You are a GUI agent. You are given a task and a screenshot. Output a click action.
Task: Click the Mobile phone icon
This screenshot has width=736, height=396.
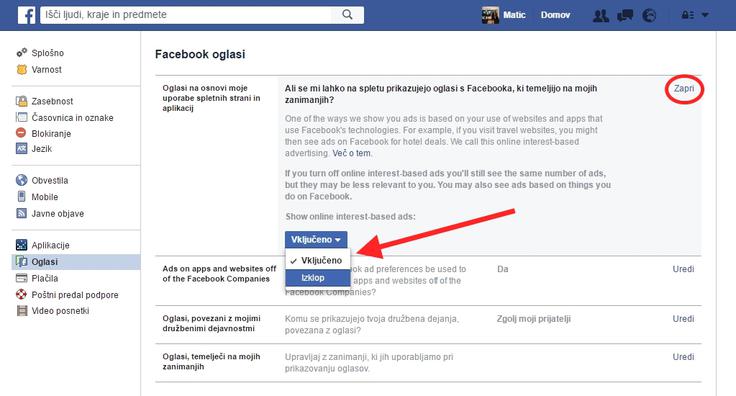pyautogui.click(x=22, y=196)
